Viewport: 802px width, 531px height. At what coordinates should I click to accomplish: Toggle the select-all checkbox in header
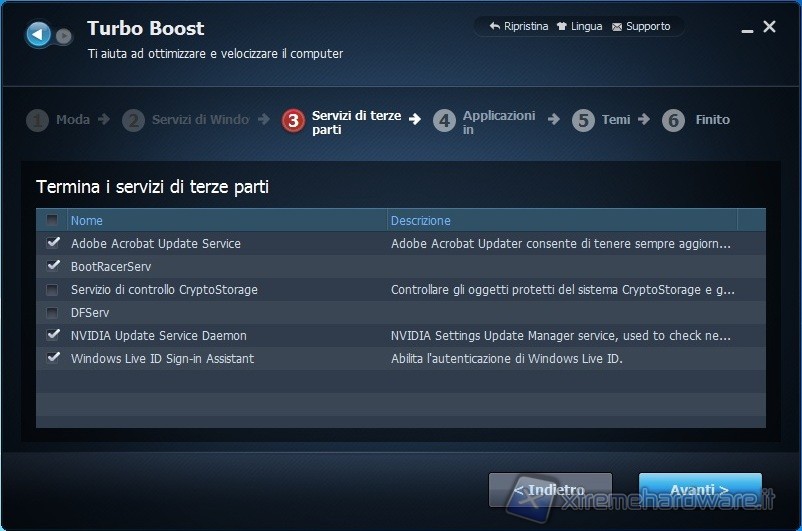click(53, 220)
